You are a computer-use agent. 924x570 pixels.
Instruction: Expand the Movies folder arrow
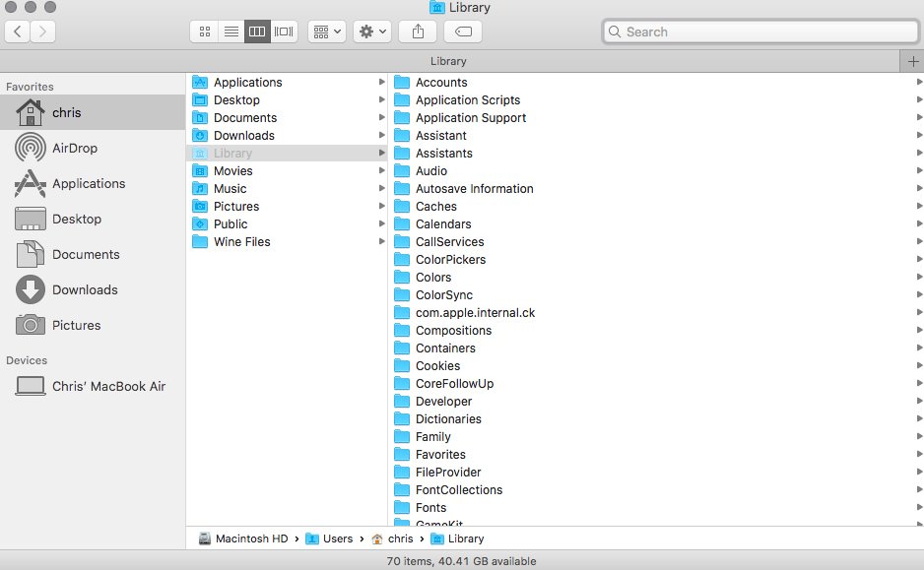(x=382, y=170)
